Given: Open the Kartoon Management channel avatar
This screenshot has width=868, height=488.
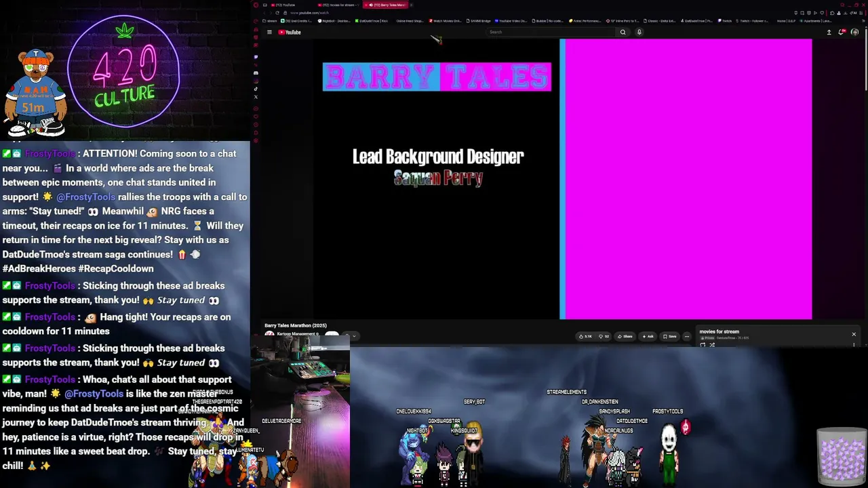Looking at the screenshot, I should 269,335.
